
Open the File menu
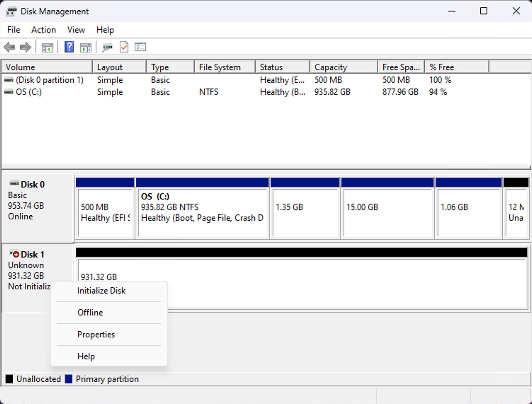click(x=14, y=30)
